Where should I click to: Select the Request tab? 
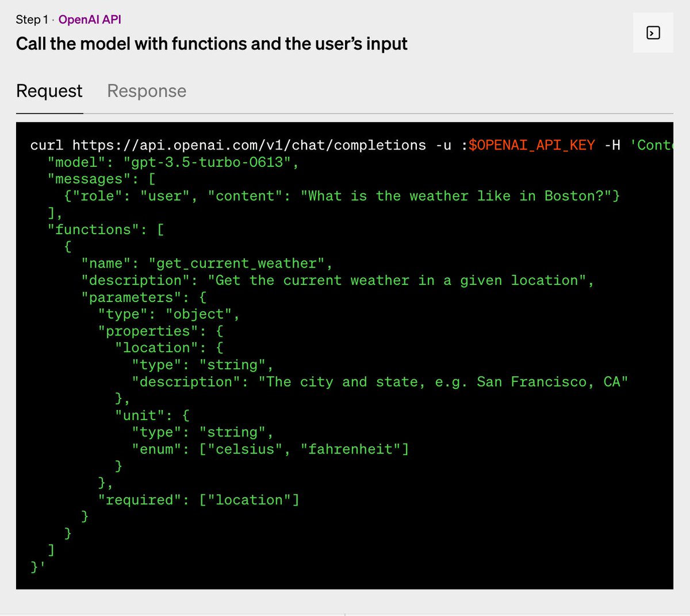[49, 91]
